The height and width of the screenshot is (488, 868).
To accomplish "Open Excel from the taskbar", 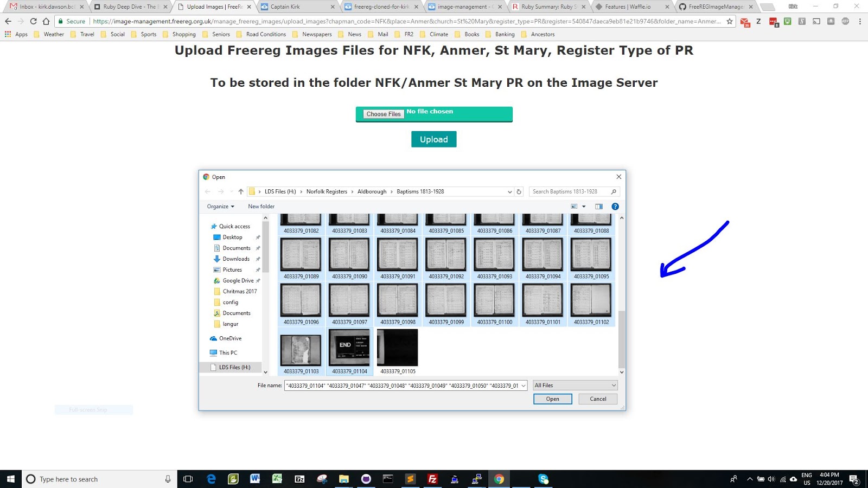I will (277, 479).
